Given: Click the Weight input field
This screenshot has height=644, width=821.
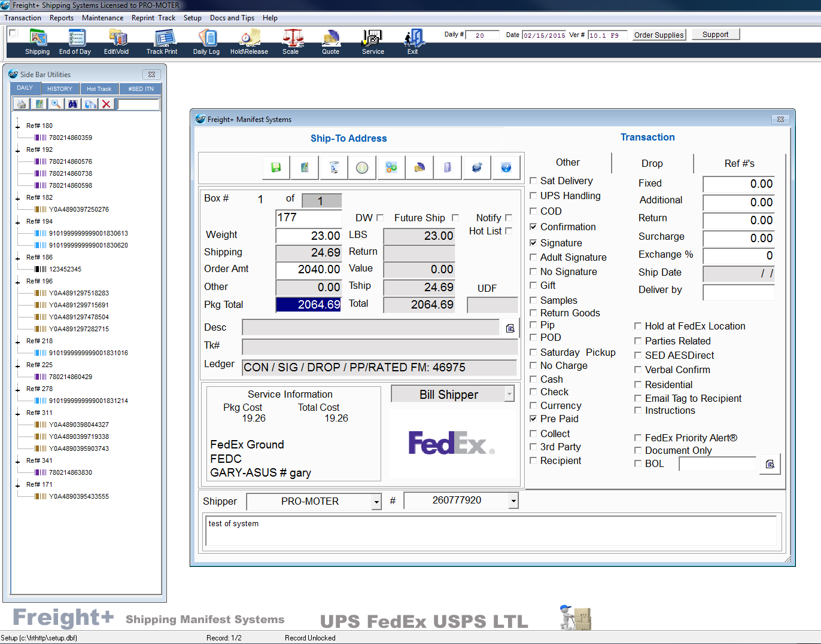Looking at the screenshot, I should coord(309,236).
